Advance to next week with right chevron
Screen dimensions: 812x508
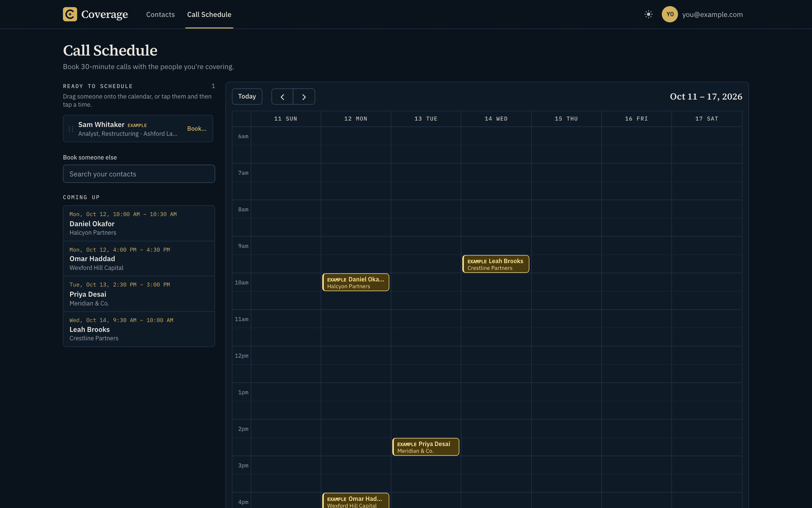pos(304,97)
